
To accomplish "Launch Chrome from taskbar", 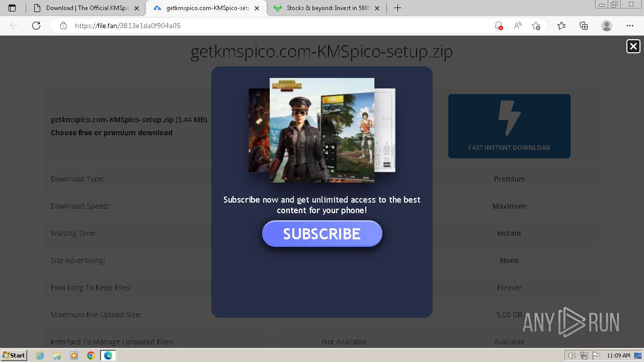I will pos(91,355).
